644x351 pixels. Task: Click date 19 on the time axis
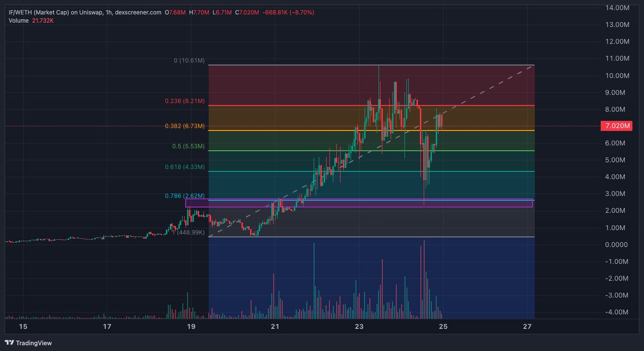(x=191, y=326)
